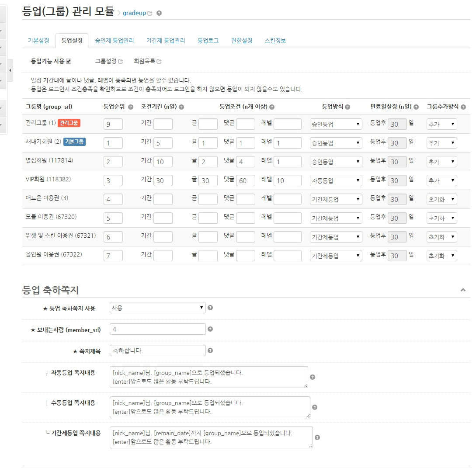Click help icon for 만료일설정 (n일)

[416, 107]
